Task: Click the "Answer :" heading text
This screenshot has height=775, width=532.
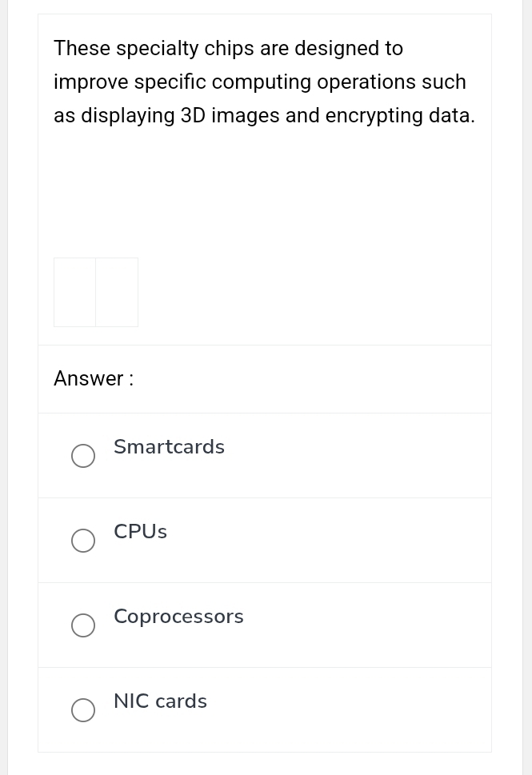Action: coord(94,378)
